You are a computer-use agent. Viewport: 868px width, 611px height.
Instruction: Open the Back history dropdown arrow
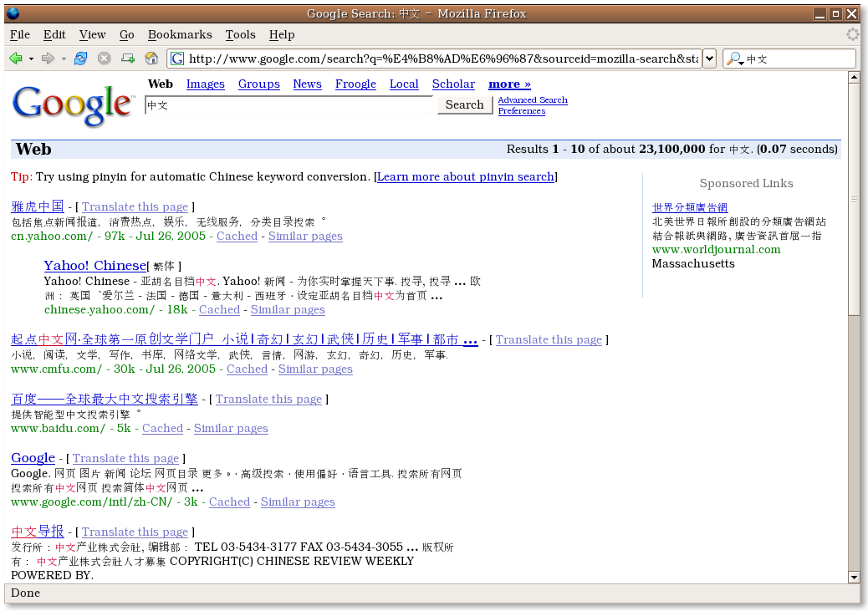[x=31, y=59]
